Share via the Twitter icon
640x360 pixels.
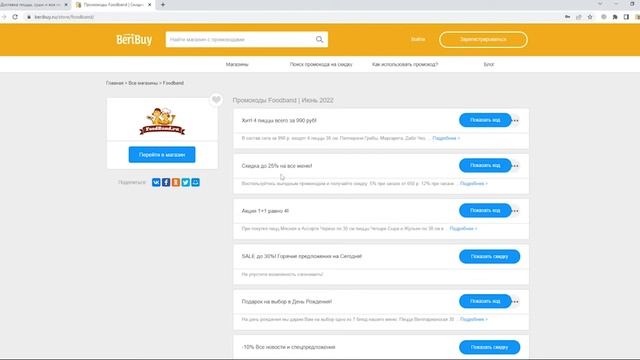pyautogui.click(x=185, y=182)
